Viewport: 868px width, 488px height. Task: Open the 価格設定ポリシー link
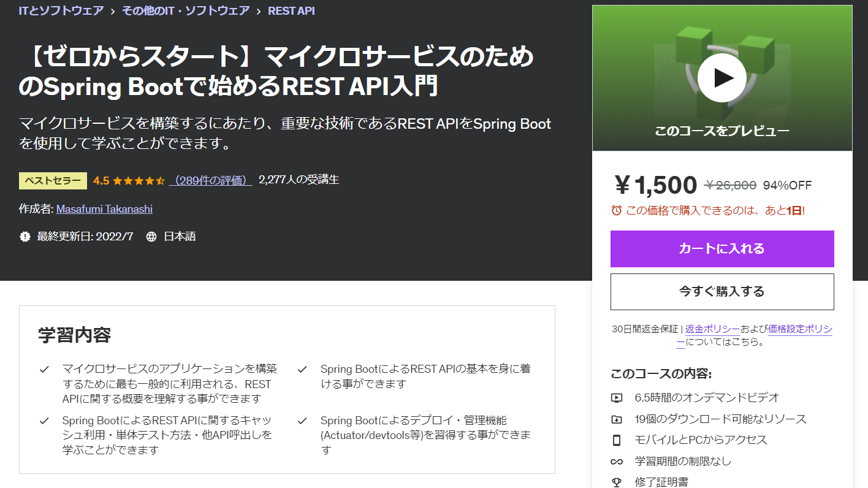click(800, 329)
